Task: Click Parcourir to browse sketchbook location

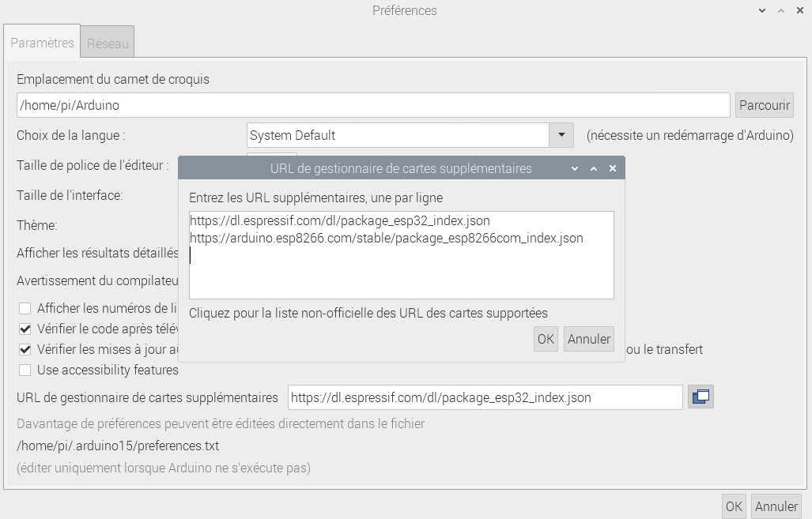Action: click(764, 104)
